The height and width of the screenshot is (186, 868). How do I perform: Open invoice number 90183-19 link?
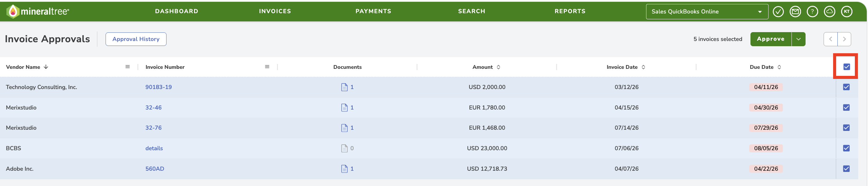click(158, 87)
